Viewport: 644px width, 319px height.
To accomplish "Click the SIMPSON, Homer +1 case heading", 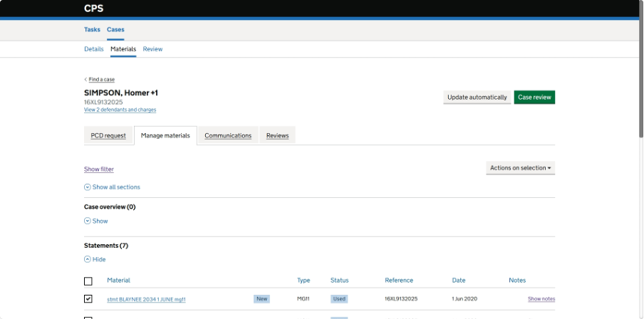I will (121, 93).
